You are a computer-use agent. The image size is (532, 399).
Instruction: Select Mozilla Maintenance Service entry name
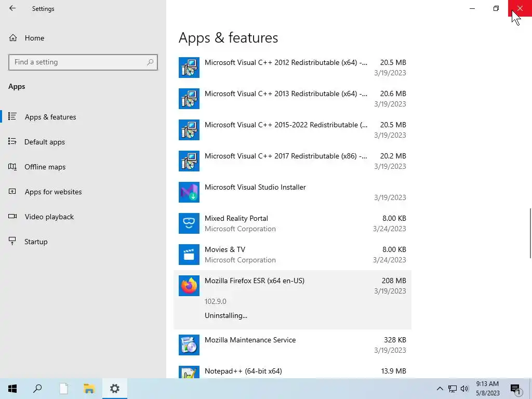click(x=250, y=340)
